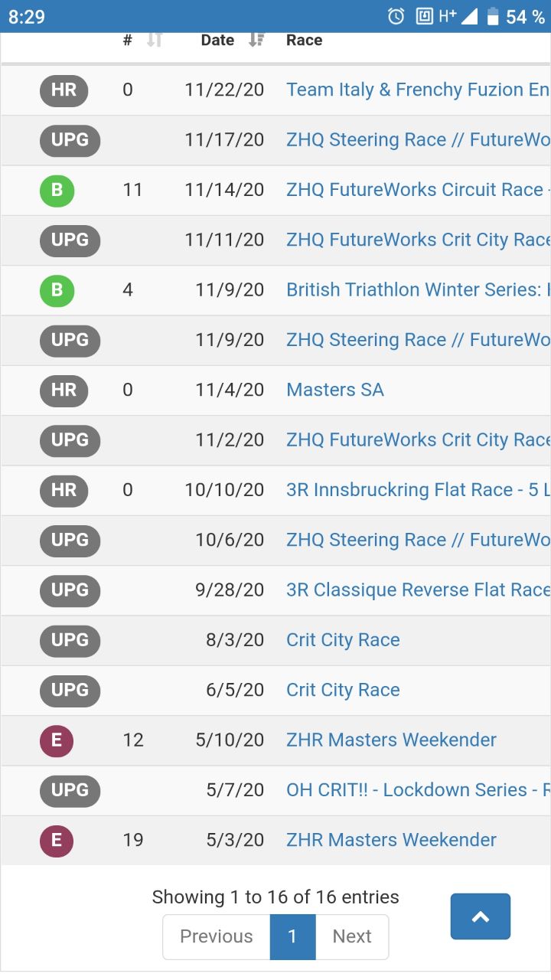Tap the HR badge for the 11/22/20 race
The width and height of the screenshot is (551, 980).
(x=64, y=90)
